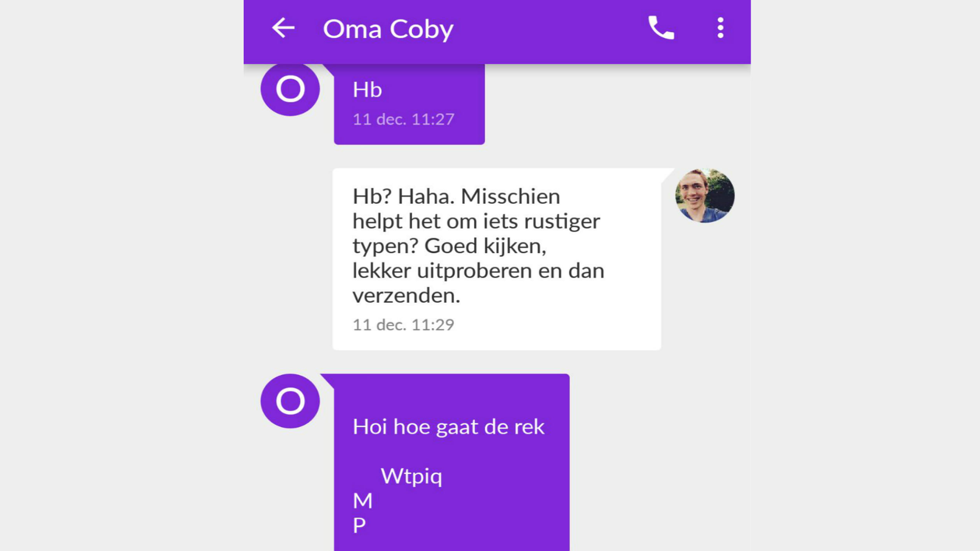
Task: View the sender's profile photo
Action: (705, 195)
